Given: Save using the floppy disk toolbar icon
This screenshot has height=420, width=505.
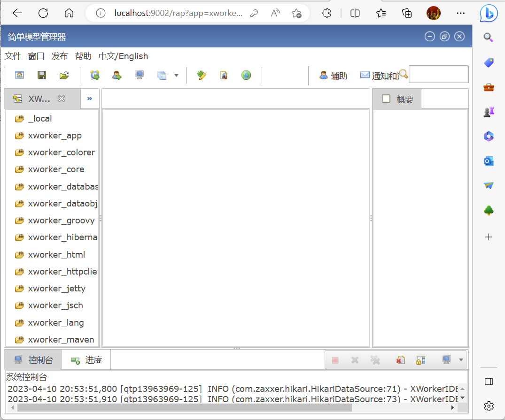Looking at the screenshot, I should tap(42, 75).
